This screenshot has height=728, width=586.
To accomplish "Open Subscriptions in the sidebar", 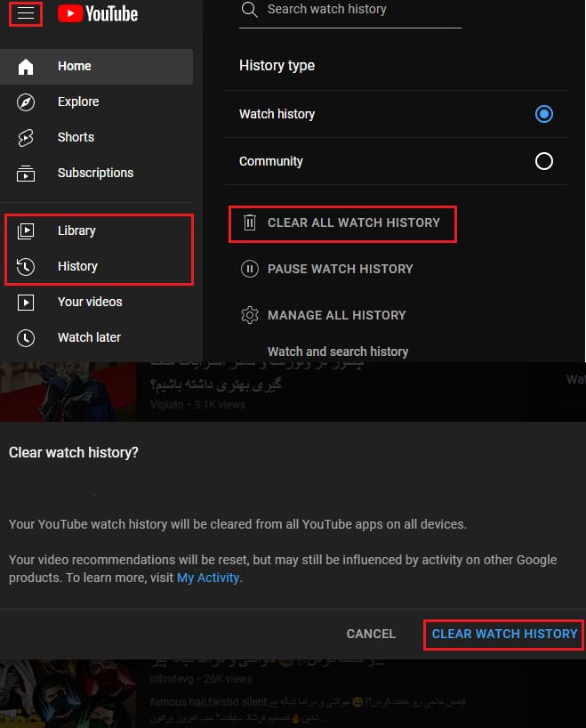I will coord(97,174).
